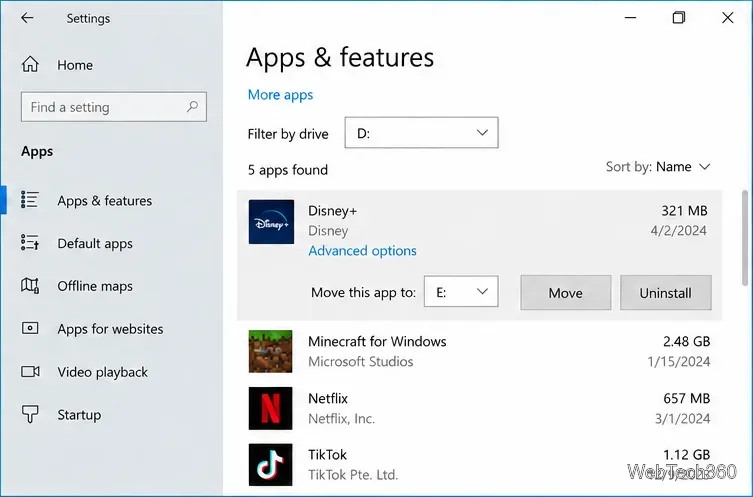Open Default apps settings page

click(x=95, y=243)
